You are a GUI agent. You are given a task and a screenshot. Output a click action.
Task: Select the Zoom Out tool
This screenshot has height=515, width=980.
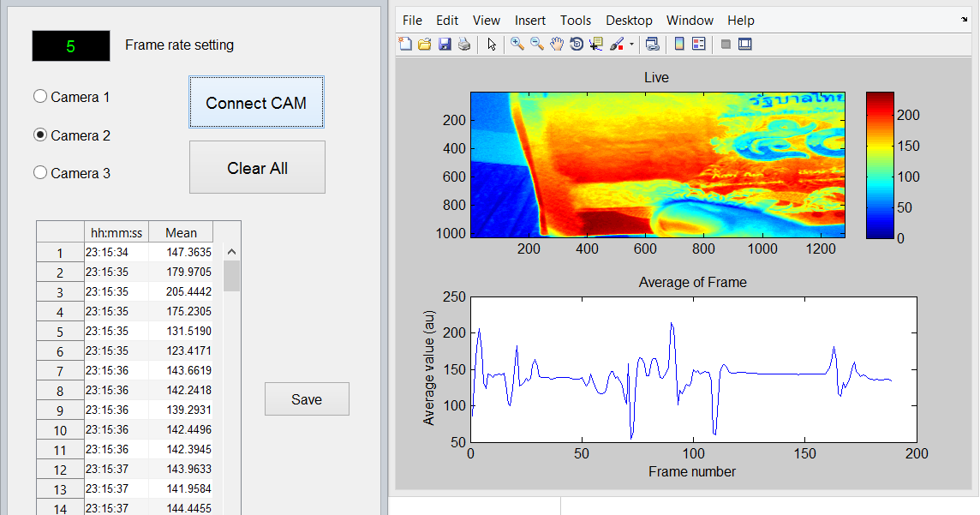tap(535, 43)
